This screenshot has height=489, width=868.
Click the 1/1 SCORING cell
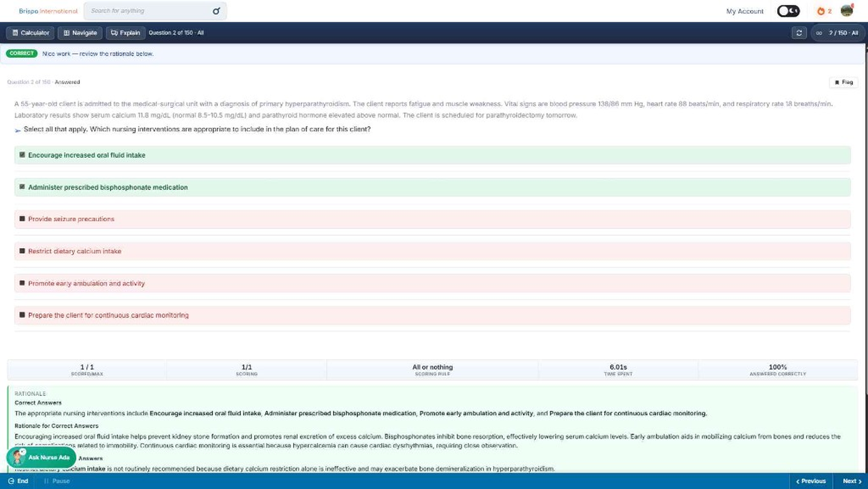click(x=246, y=370)
